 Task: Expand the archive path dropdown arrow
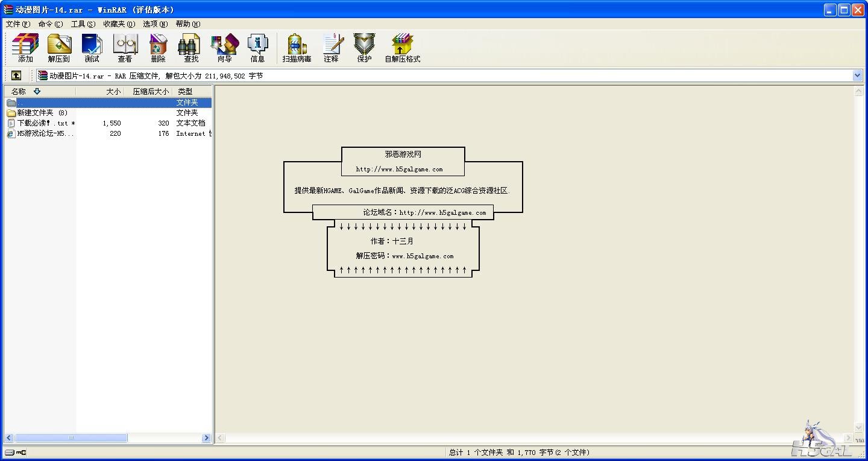858,75
